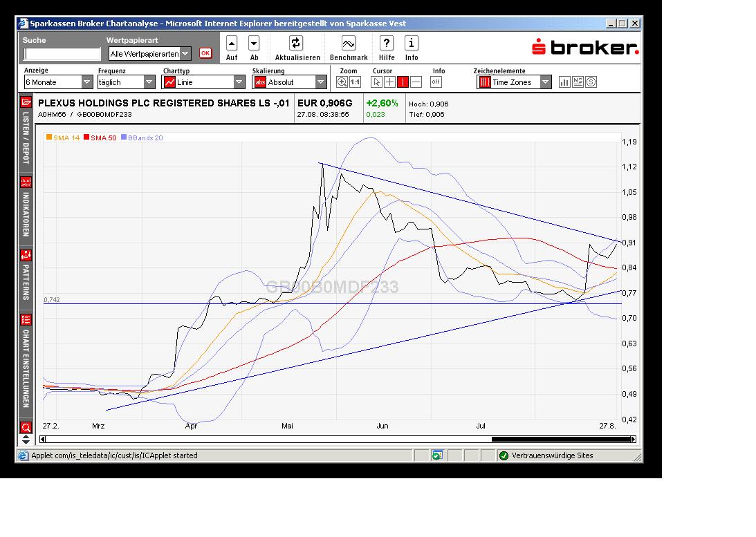Click the broker logo
This screenshot has width=756, height=537.
tap(585, 47)
